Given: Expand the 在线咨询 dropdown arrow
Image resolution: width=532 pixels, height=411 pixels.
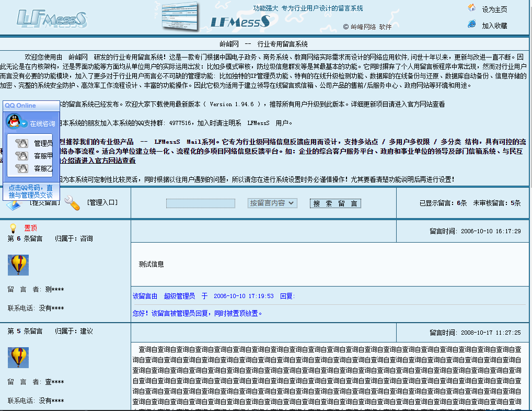Looking at the screenshot, I should point(24,124).
